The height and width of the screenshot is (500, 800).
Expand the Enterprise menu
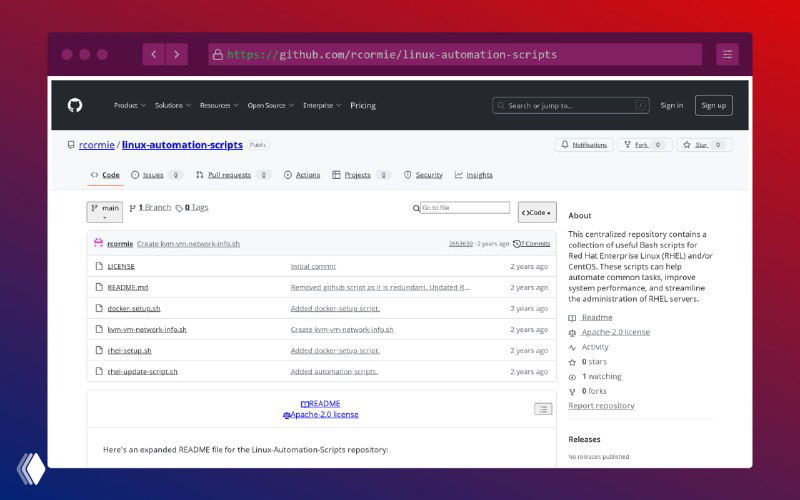click(322, 105)
